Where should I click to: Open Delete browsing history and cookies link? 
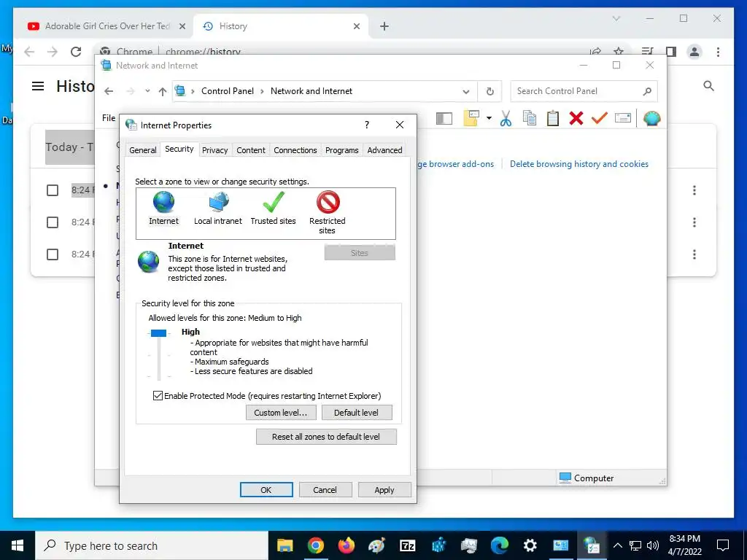(x=578, y=164)
